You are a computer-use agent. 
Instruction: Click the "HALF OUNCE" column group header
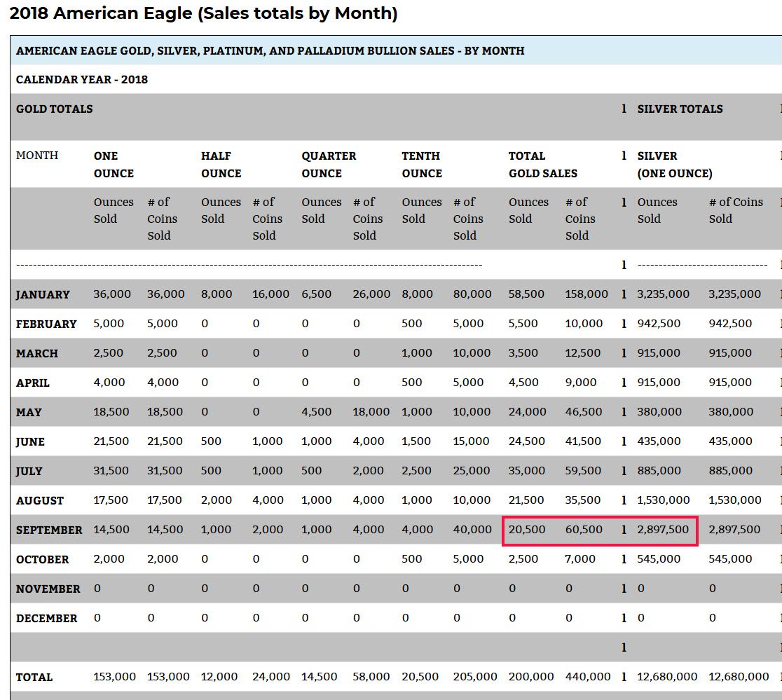coord(221,165)
